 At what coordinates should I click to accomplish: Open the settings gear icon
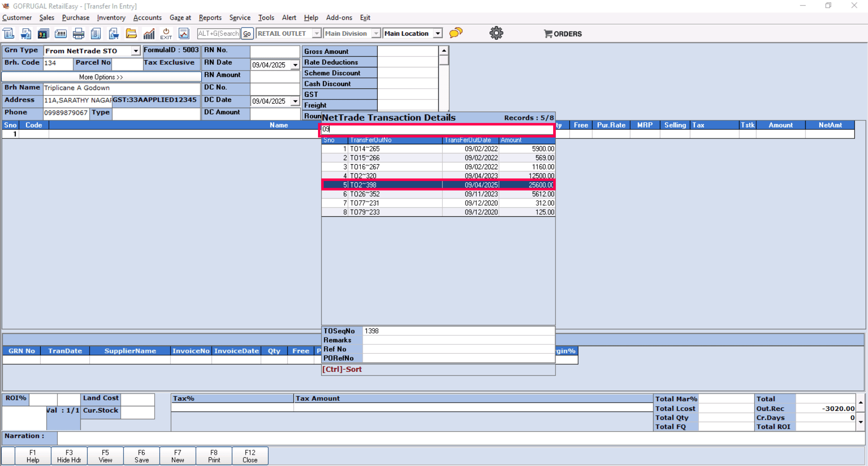tap(496, 33)
